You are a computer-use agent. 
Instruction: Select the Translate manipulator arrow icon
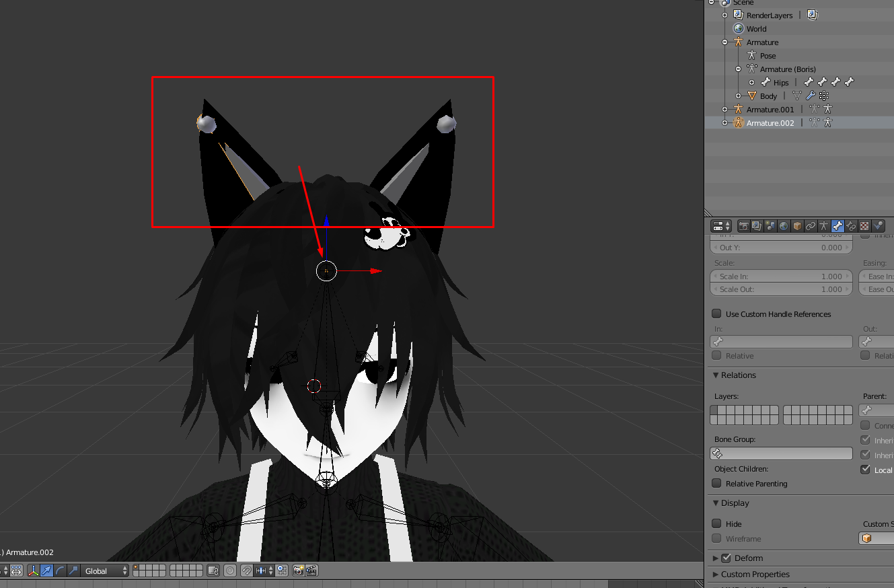[46, 571]
